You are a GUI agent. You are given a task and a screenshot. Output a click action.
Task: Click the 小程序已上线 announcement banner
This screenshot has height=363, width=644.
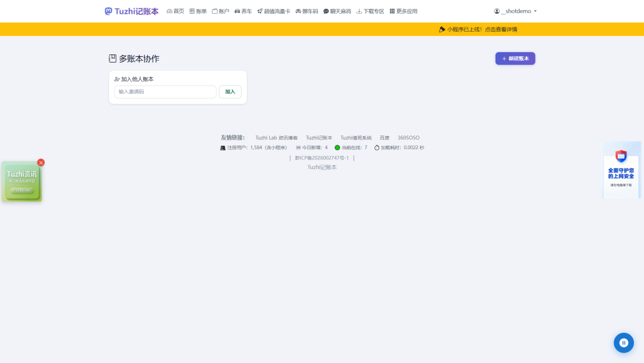point(478,29)
